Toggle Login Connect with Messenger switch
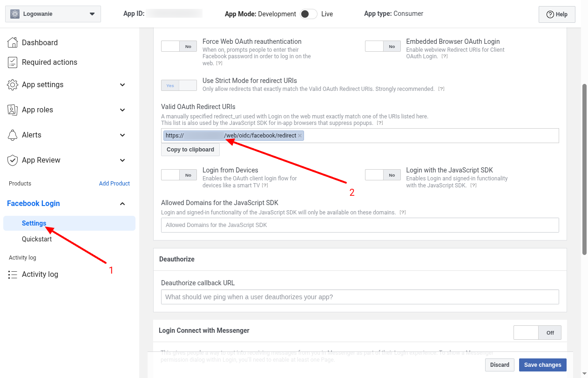588x378 pixels. (537, 333)
